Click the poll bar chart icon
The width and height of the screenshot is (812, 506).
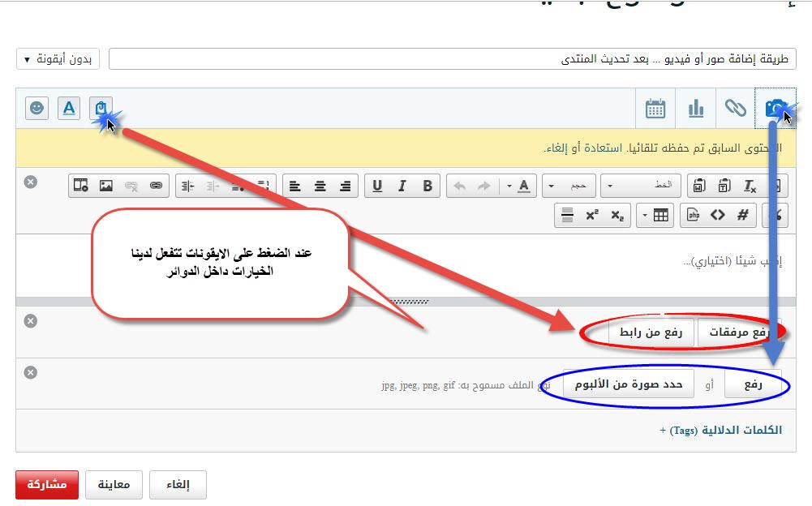tap(695, 108)
